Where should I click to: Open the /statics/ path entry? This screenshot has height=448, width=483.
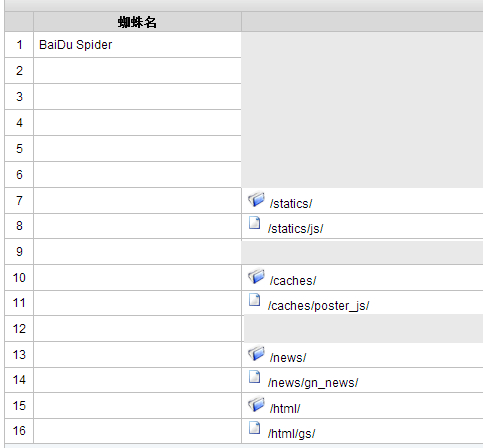291,204
